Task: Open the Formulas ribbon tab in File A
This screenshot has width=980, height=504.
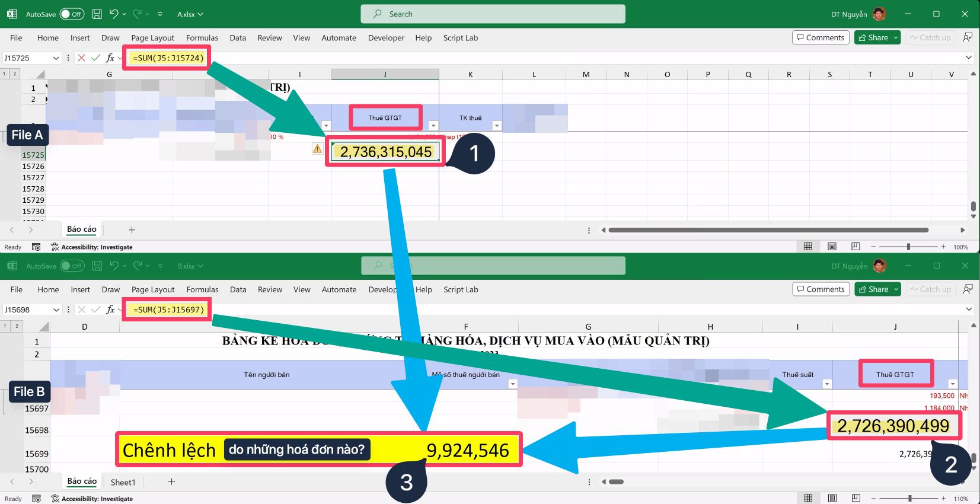Action: [x=202, y=38]
